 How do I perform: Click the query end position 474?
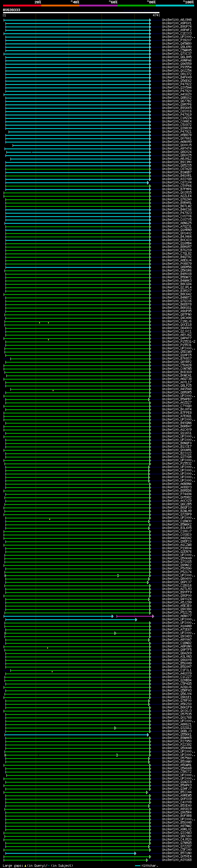point(155,15)
